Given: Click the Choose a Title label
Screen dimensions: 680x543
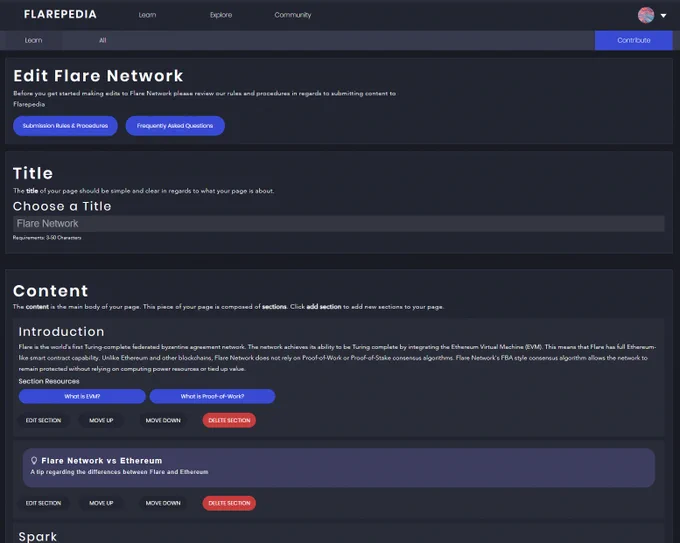Looking at the screenshot, I should point(62,206).
